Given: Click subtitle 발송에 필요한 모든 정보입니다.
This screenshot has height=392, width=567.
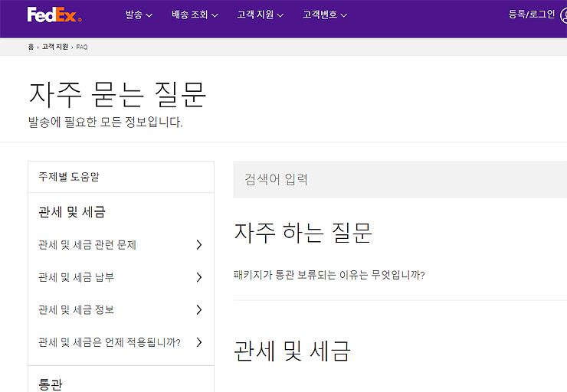Looking at the screenshot, I should (105, 122).
